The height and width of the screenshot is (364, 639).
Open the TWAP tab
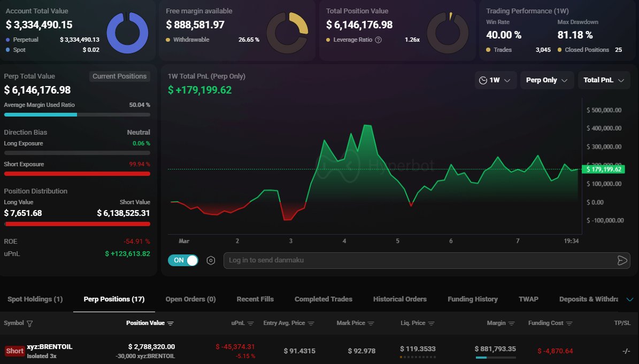tap(528, 299)
